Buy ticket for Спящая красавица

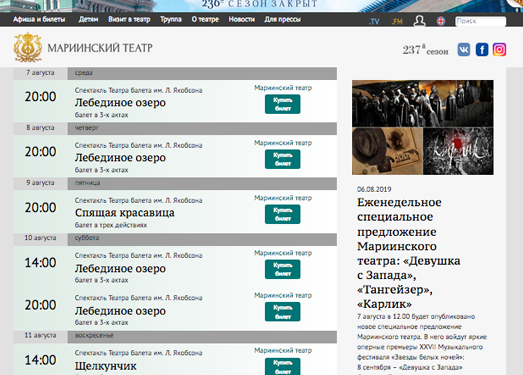click(283, 214)
